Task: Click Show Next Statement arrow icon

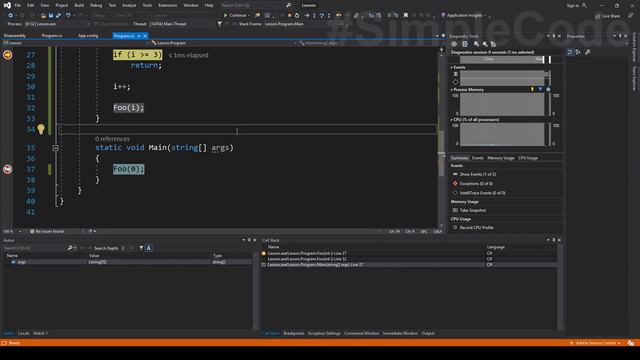Action: point(307,16)
